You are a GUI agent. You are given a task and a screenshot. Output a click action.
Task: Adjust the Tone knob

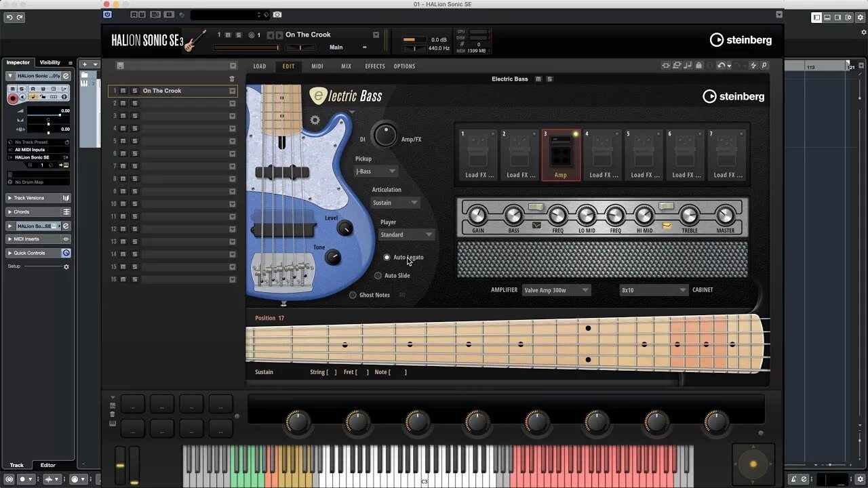click(x=332, y=258)
